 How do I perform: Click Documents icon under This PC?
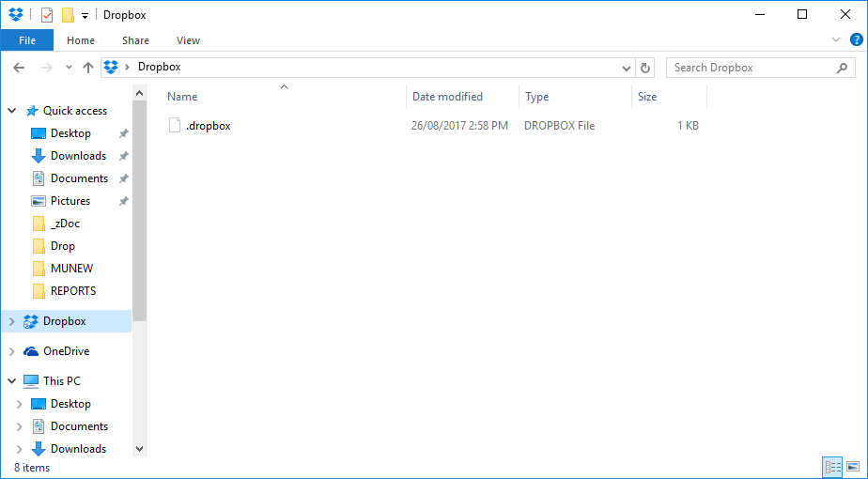(39, 426)
